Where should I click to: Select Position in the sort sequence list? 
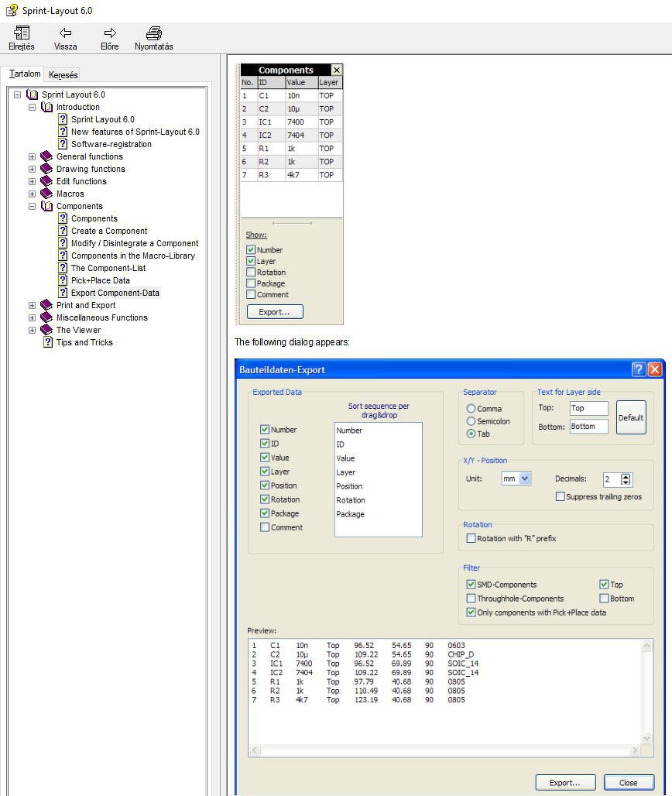pos(349,486)
